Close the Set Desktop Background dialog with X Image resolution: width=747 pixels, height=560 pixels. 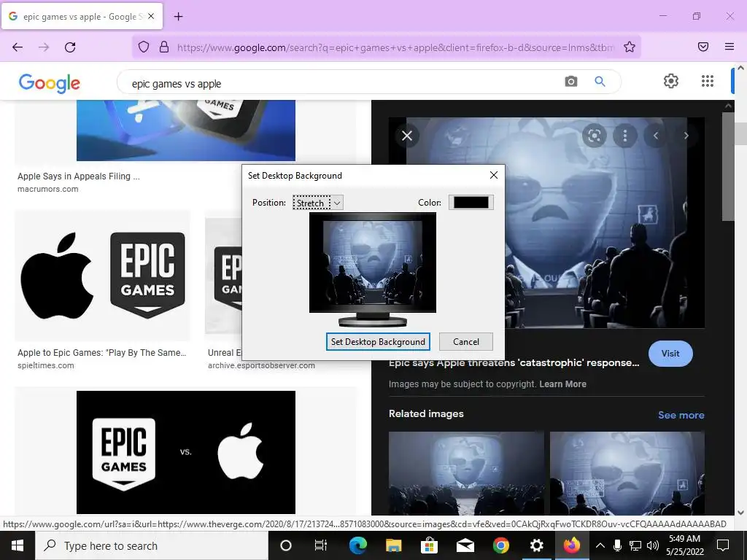[494, 175]
